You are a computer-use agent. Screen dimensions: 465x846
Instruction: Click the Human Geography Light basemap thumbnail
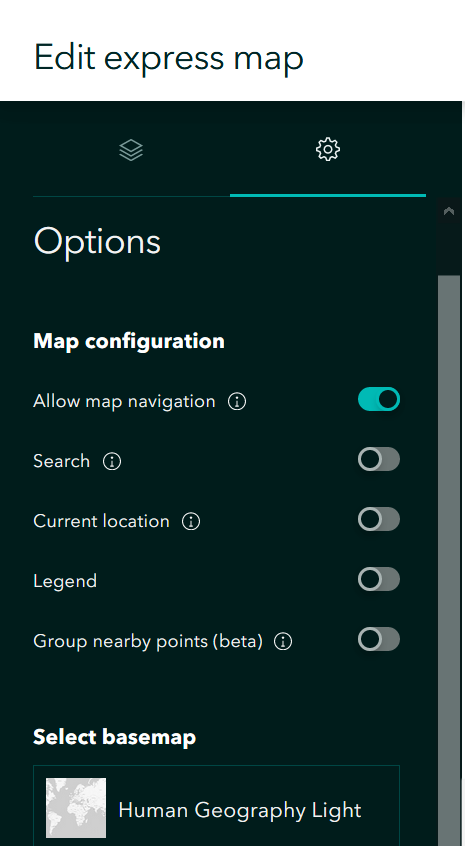click(76, 808)
